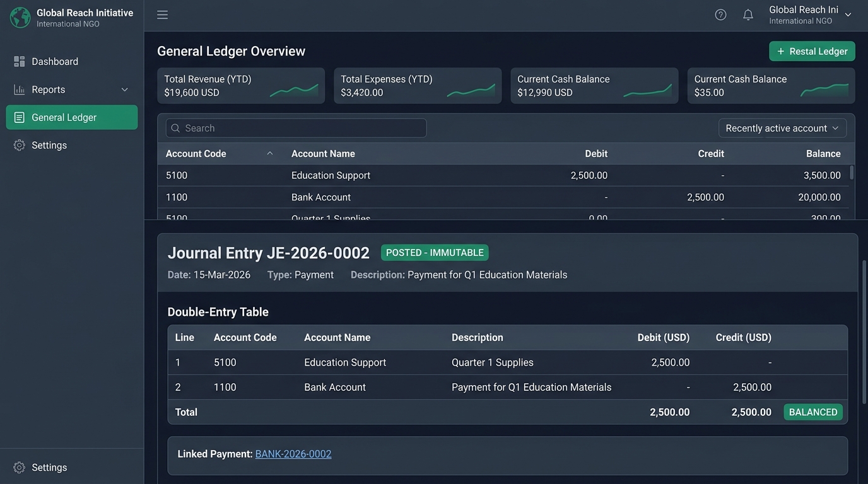The height and width of the screenshot is (484, 868).
Task: Sort by Account Code arrow
Action: point(270,153)
